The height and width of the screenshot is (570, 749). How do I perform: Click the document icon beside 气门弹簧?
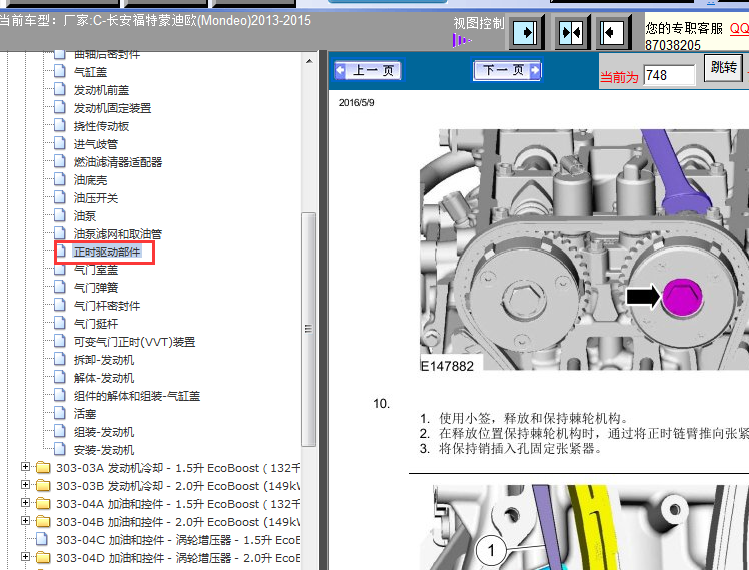pyautogui.click(x=60, y=287)
